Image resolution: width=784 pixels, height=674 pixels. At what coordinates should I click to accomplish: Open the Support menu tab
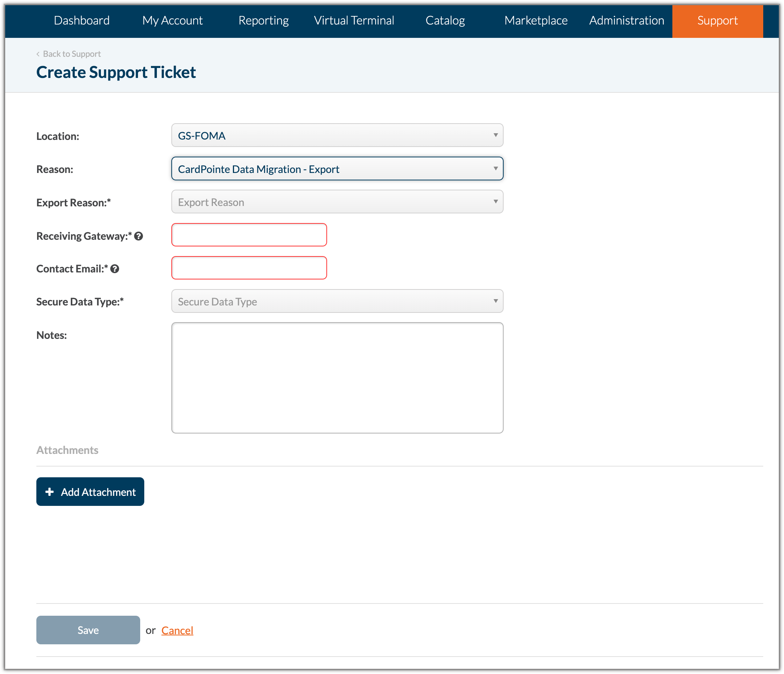pyautogui.click(x=717, y=20)
